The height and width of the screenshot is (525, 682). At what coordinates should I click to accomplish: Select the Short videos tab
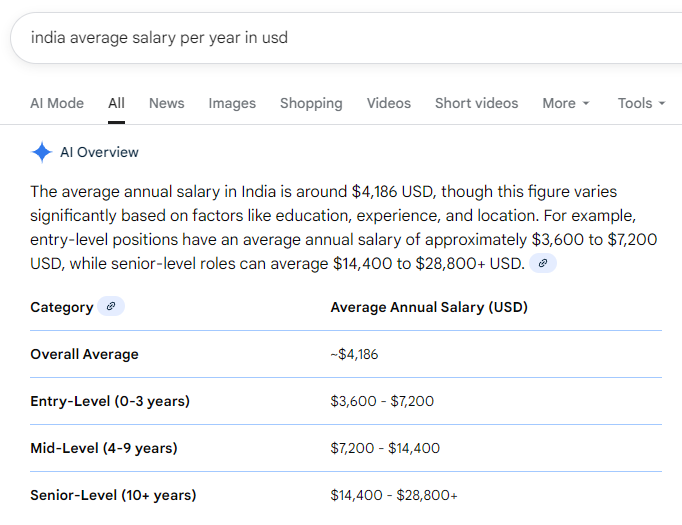point(476,103)
